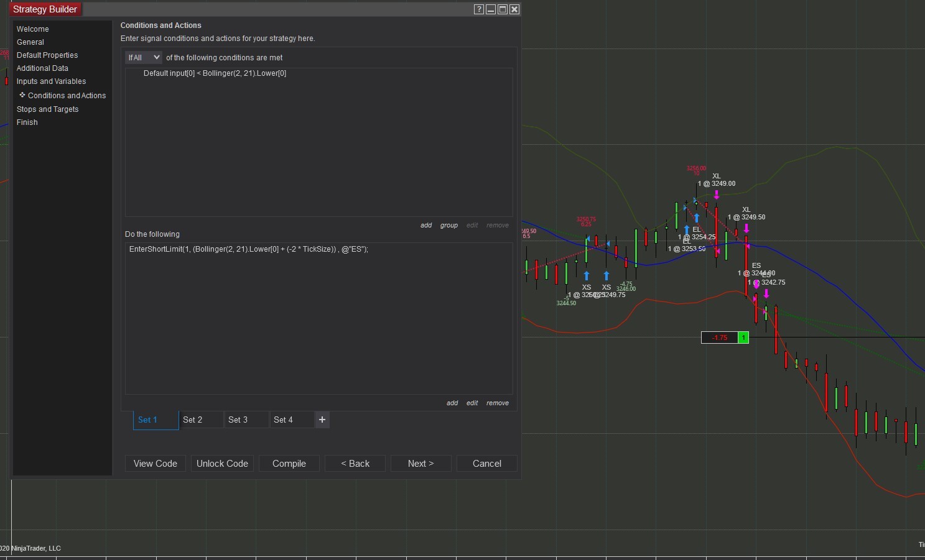Image resolution: width=925 pixels, height=560 pixels.
Task: Open the Strategy Builder help icon
Action: [x=478, y=9]
